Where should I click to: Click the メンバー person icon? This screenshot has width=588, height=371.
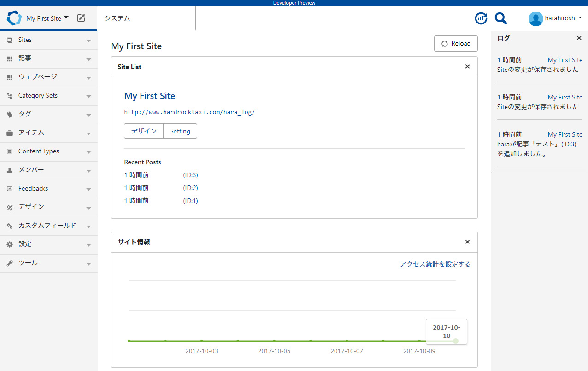(x=10, y=170)
